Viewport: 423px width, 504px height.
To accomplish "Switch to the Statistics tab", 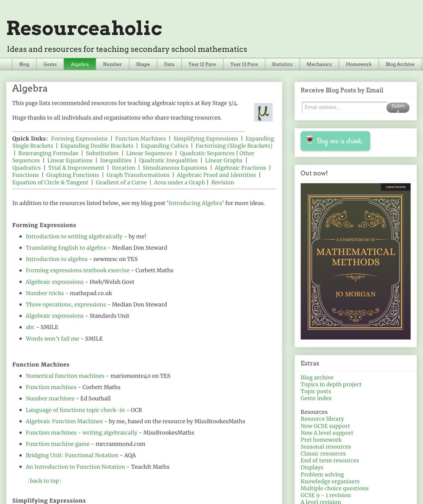I will pos(282,64).
